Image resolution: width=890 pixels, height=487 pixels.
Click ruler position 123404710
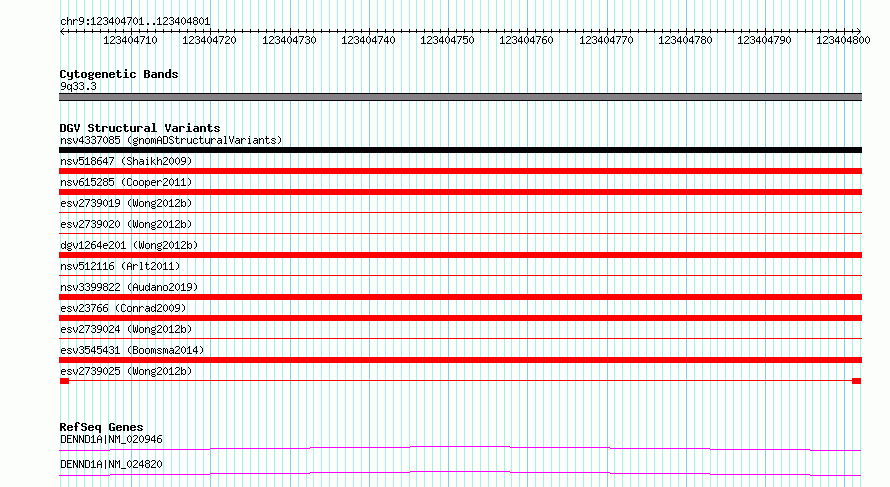(x=130, y=40)
